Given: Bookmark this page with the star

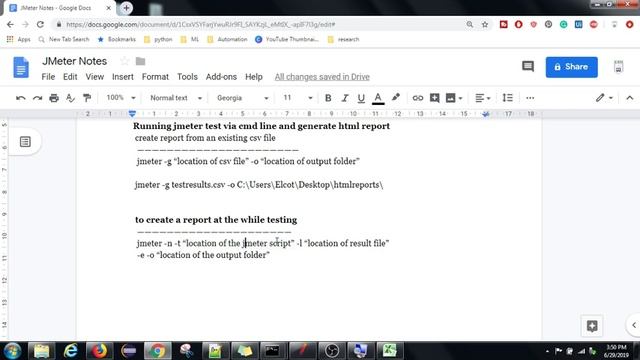Looking at the screenshot, I should coord(485,24).
